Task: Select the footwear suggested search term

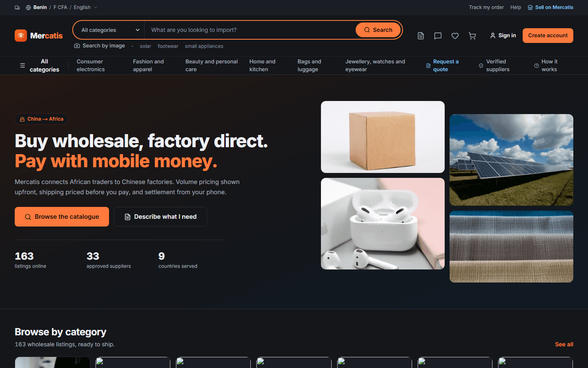Action: [x=168, y=46]
